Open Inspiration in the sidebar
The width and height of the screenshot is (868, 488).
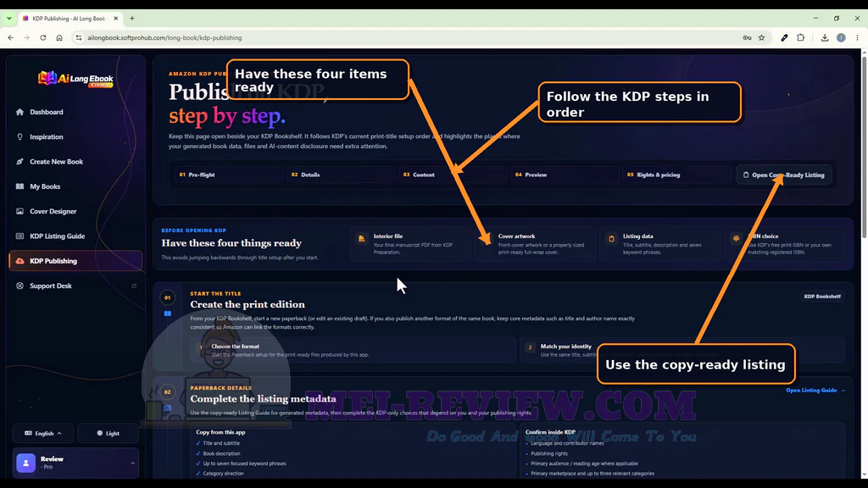75,136
